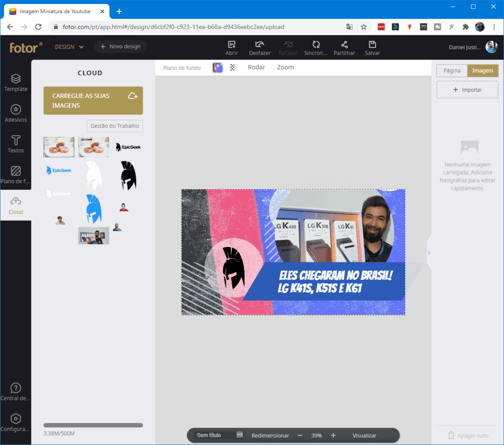Increase zoom with the plus button
This screenshot has height=445, width=504.
pos(333,436)
